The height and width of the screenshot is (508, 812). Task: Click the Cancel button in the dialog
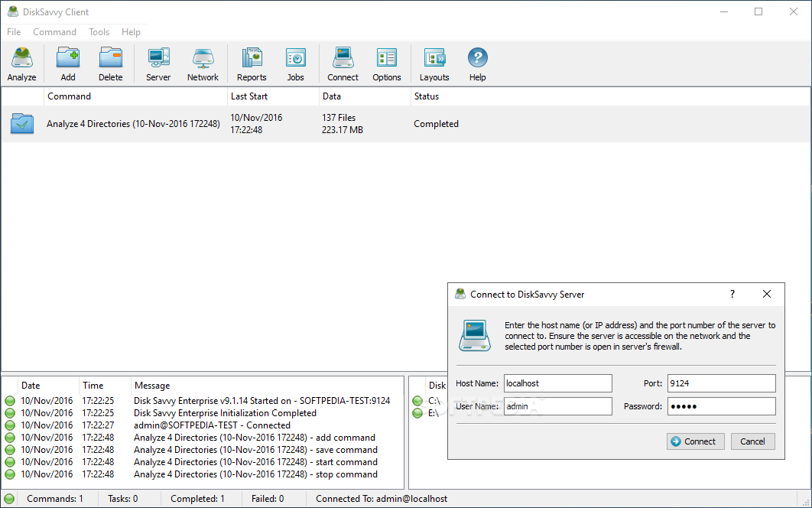point(753,441)
